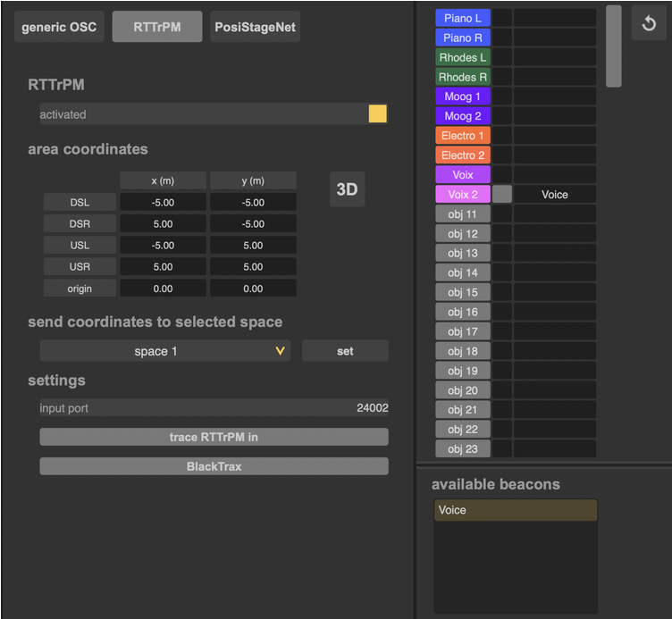Select the Moog 1 object
Viewport: 672px width, 619px height.
point(463,96)
